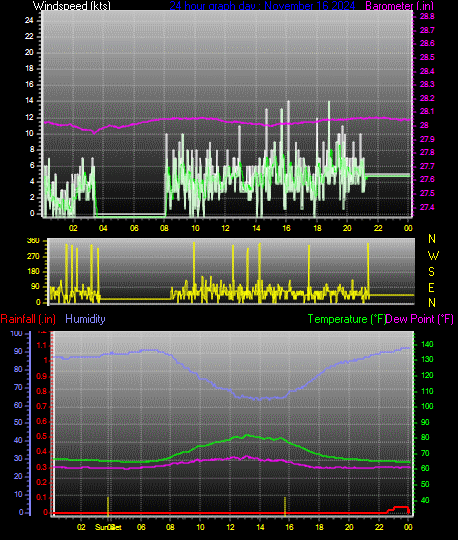The height and width of the screenshot is (540, 458).
Task: Click the N compass letter beside 0 degrees
Action: [x=432, y=303]
